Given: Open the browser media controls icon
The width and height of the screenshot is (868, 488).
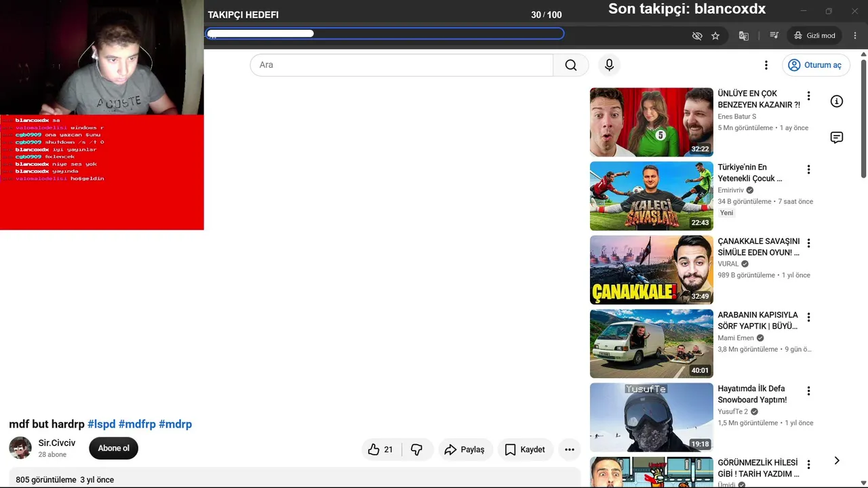Looking at the screenshot, I should click(x=774, y=36).
